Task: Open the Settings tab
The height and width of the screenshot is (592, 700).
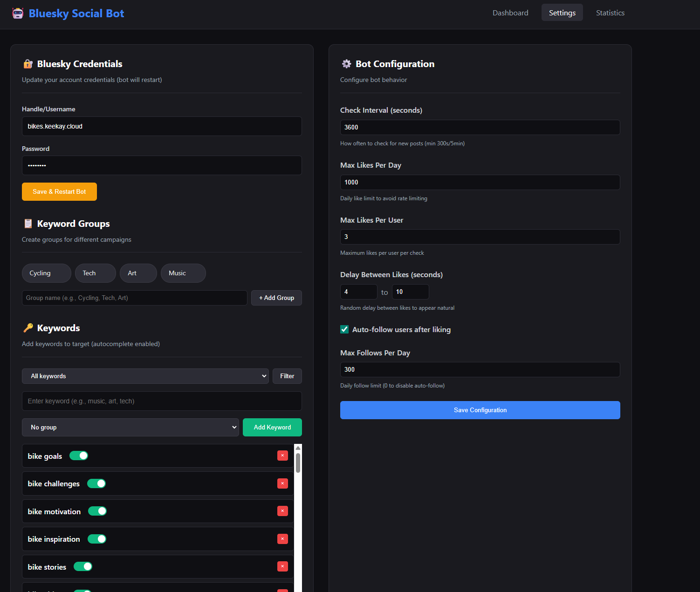Action: [x=562, y=13]
